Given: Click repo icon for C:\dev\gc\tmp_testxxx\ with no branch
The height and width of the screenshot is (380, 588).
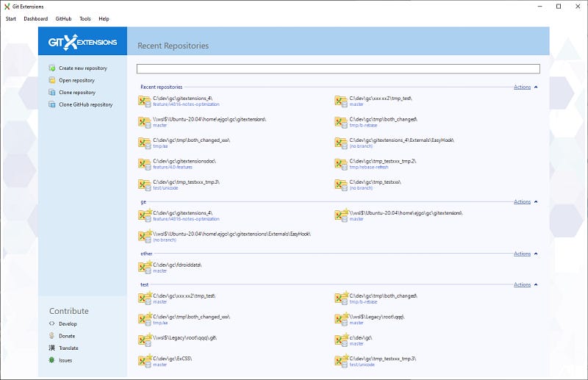Looking at the screenshot, I should pos(341,185).
